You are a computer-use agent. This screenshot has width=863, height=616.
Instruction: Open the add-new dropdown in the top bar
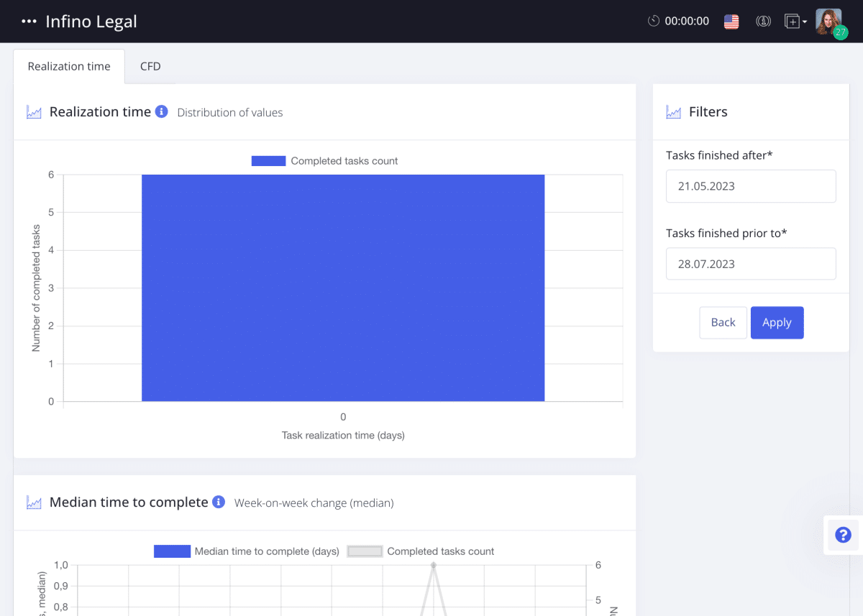pos(794,22)
